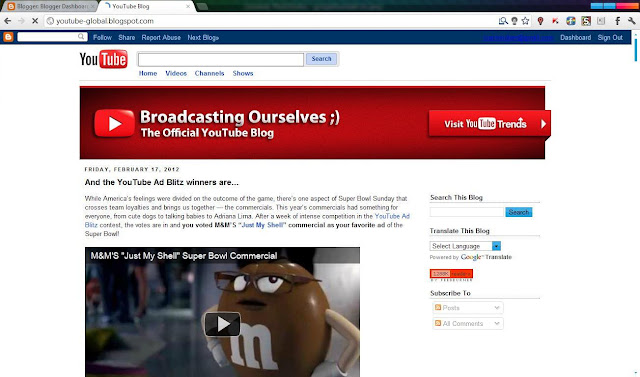
Task: Click the 1288K readers feed counter badge
Action: [x=451, y=273]
